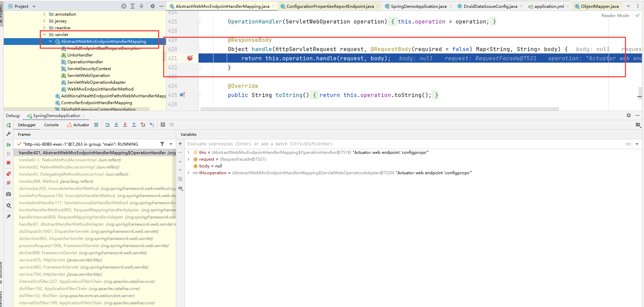Image resolution: width=644 pixels, height=307 pixels.
Task: Click the Trace Current Stream Chain icon
Action: (x=172, y=125)
